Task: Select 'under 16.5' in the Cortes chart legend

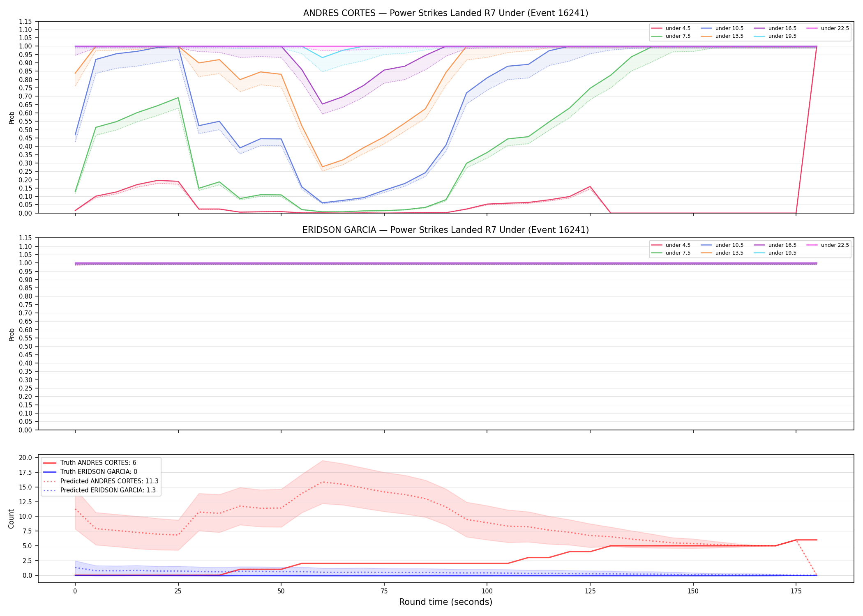Action: coord(775,28)
